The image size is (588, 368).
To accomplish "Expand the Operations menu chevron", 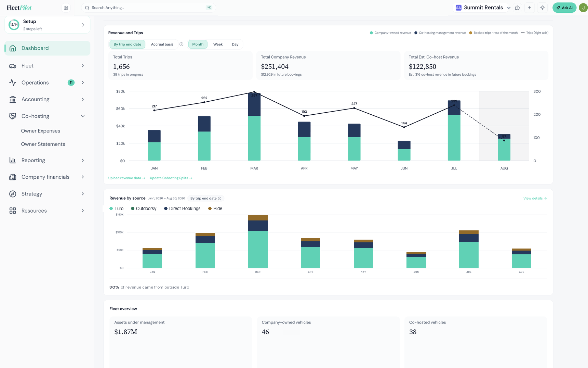I will pos(83,83).
